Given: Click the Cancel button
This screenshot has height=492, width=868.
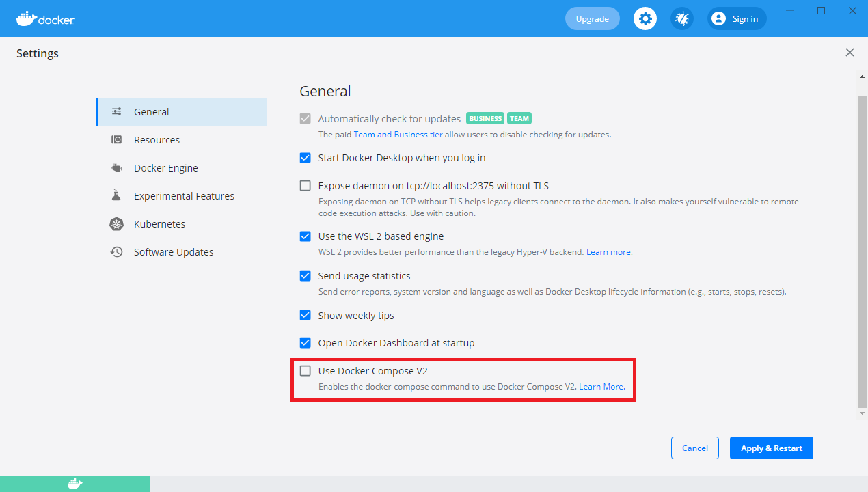Looking at the screenshot, I should click(694, 448).
